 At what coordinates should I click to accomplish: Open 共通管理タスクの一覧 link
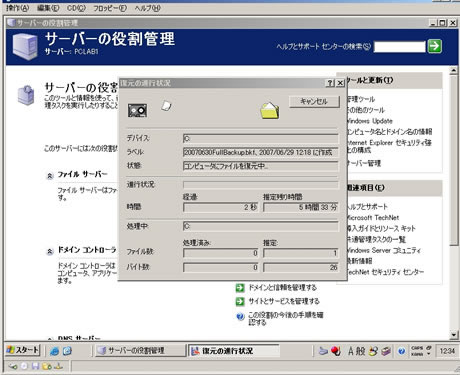376,239
